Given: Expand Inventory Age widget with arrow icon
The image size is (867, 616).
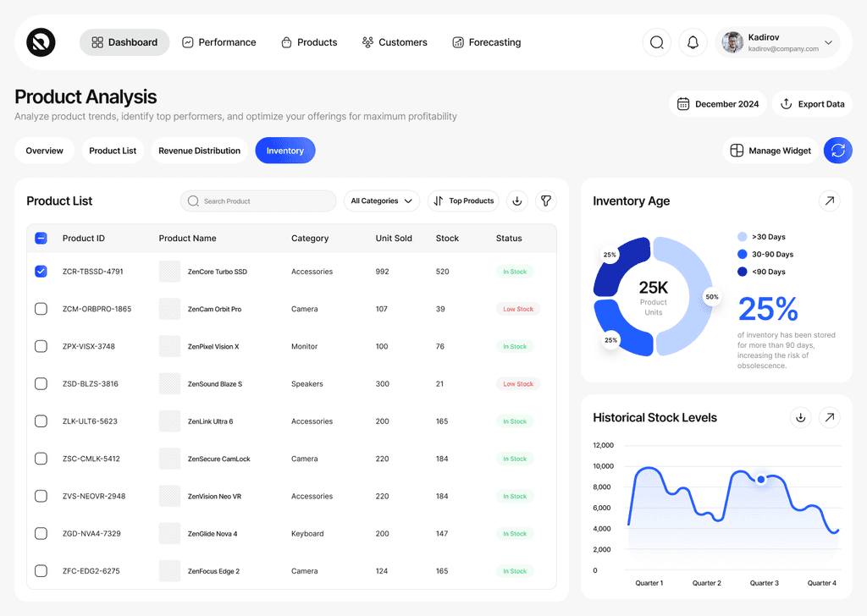Looking at the screenshot, I should [x=830, y=201].
